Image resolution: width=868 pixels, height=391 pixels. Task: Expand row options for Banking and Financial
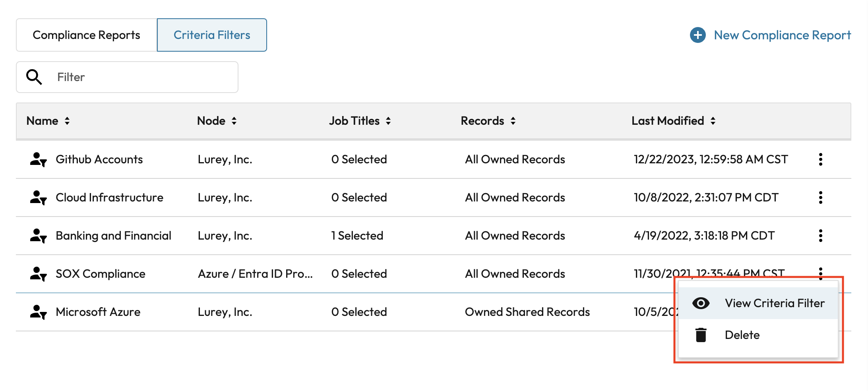pyautogui.click(x=820, y=236)
